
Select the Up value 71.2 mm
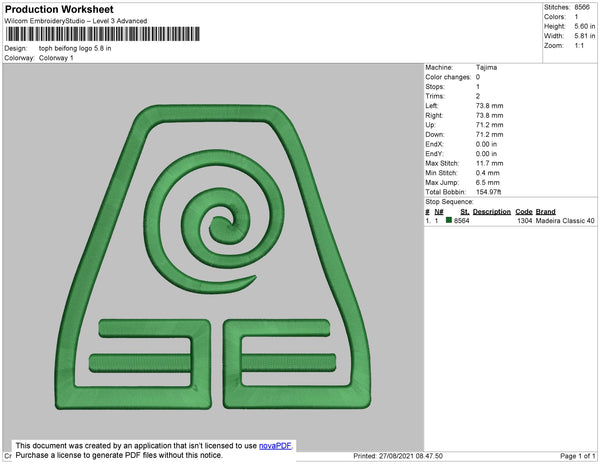coord(489,125)
